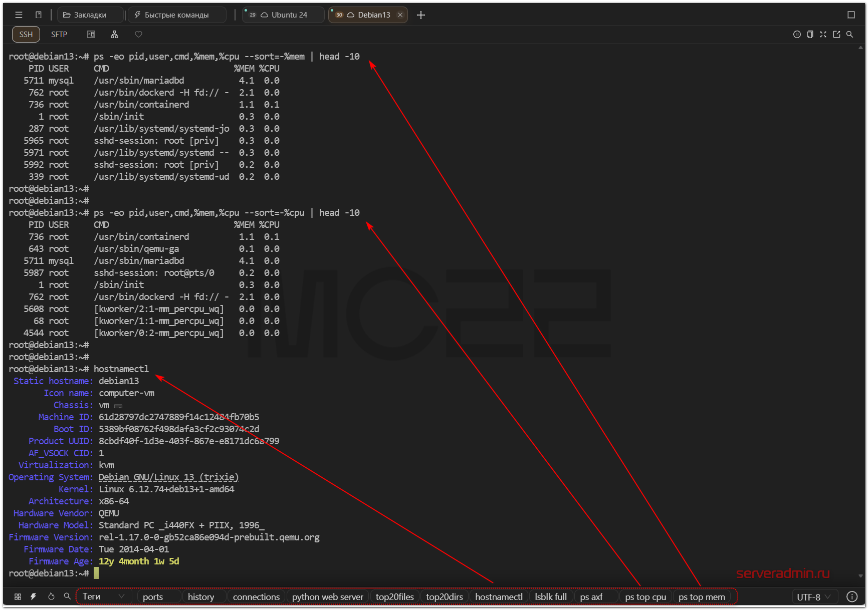Open the grid layout icon in bottom bar
The width and height of the screenshot is (868, 610).
[18, 596]
